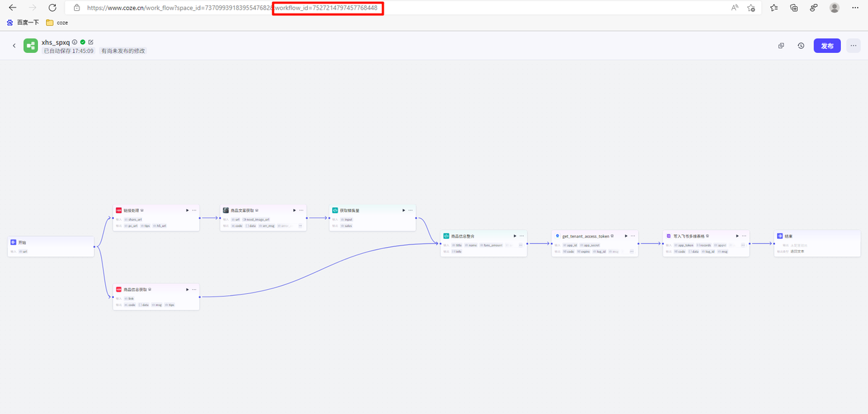Run the 商品文案获取 node test
The width and height of the screenshot is (868, 414).
pyautogui.click(x=294, y=210)
